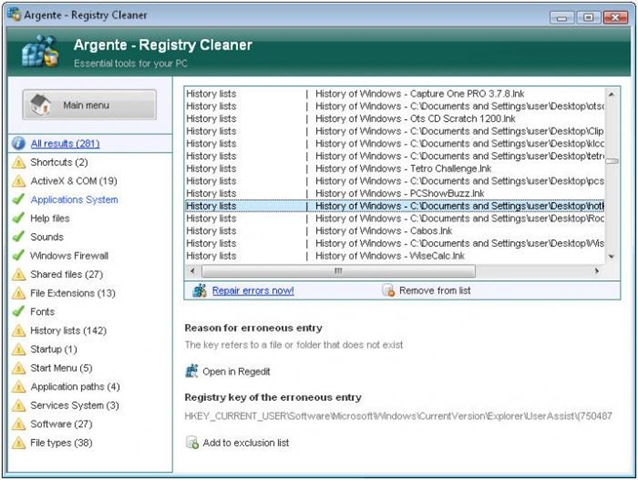Click the Remove from list icon
This screenshot has width=638, height=480.
point(388,291)
